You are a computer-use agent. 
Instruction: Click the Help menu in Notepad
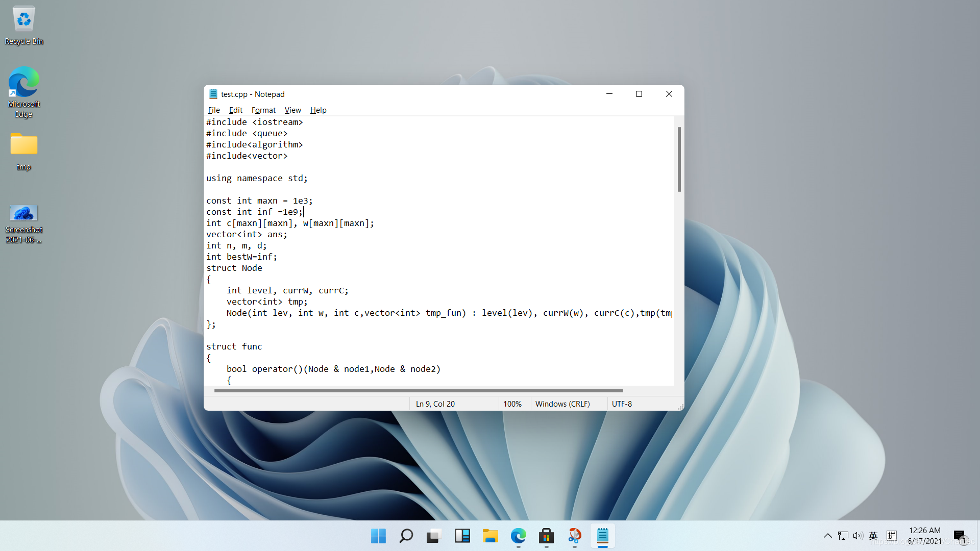coord(317,110)
